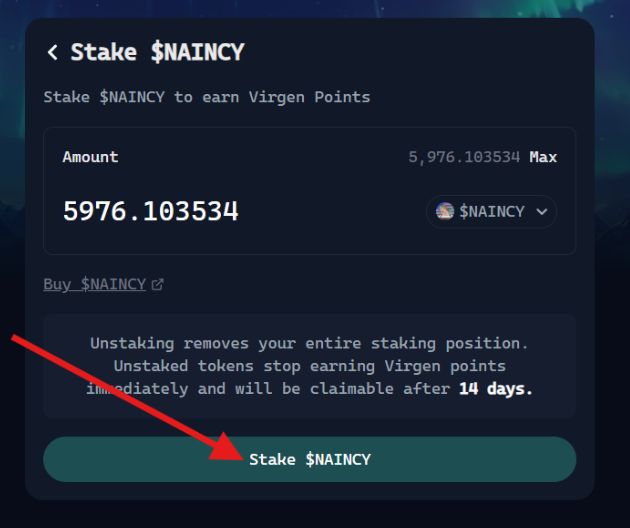Go back using the left chevron icon
This screenshot has width=630, height=528.
click(53, 52)
